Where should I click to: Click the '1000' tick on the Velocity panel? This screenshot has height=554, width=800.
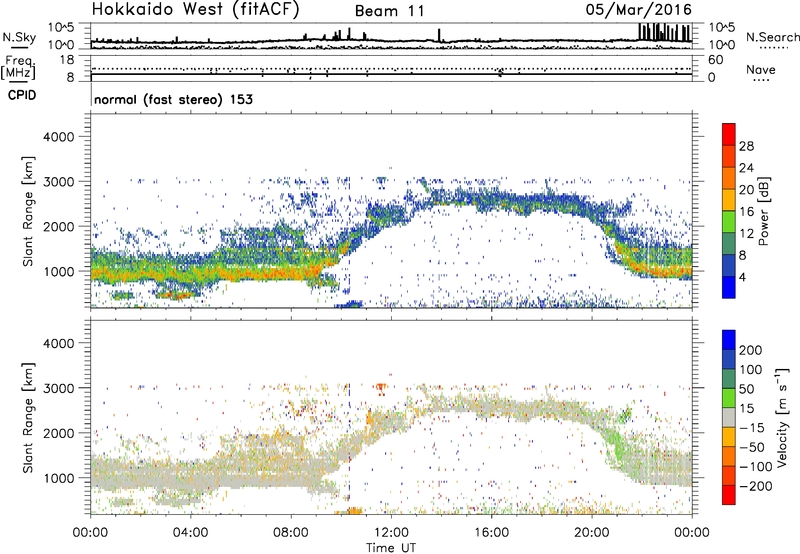coord(59,478)
